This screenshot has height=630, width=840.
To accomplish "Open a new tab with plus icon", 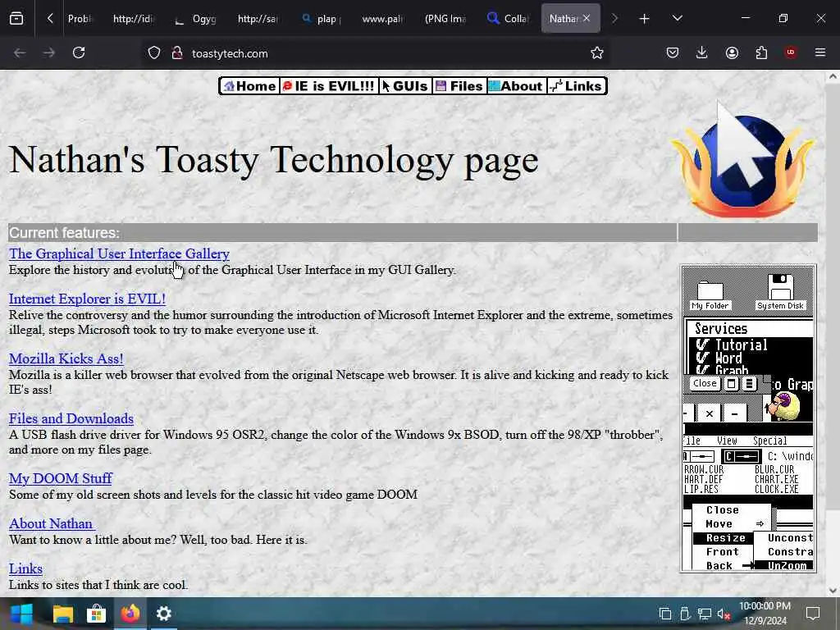I will (x=645, y=19).
